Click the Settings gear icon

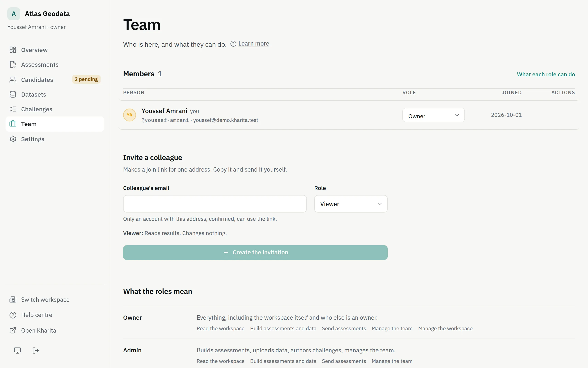[13, 139]
